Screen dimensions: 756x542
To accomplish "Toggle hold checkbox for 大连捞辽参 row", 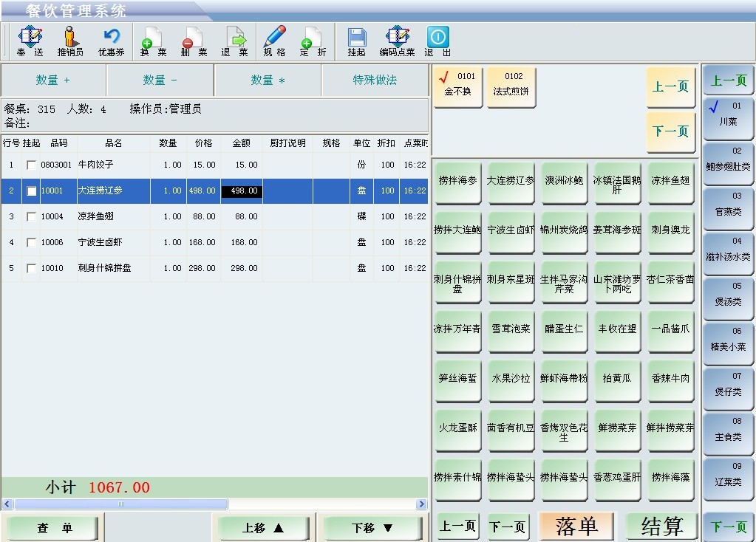I will [31, 191].
